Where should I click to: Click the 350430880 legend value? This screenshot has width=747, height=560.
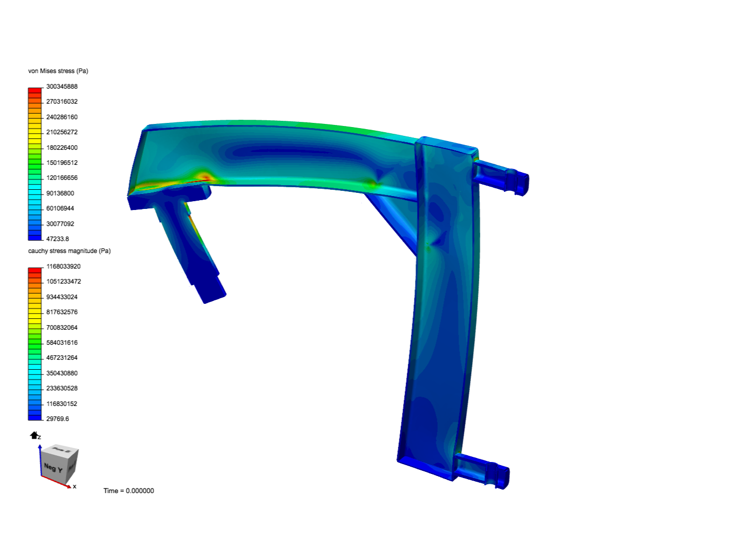[x=62, y=373]
